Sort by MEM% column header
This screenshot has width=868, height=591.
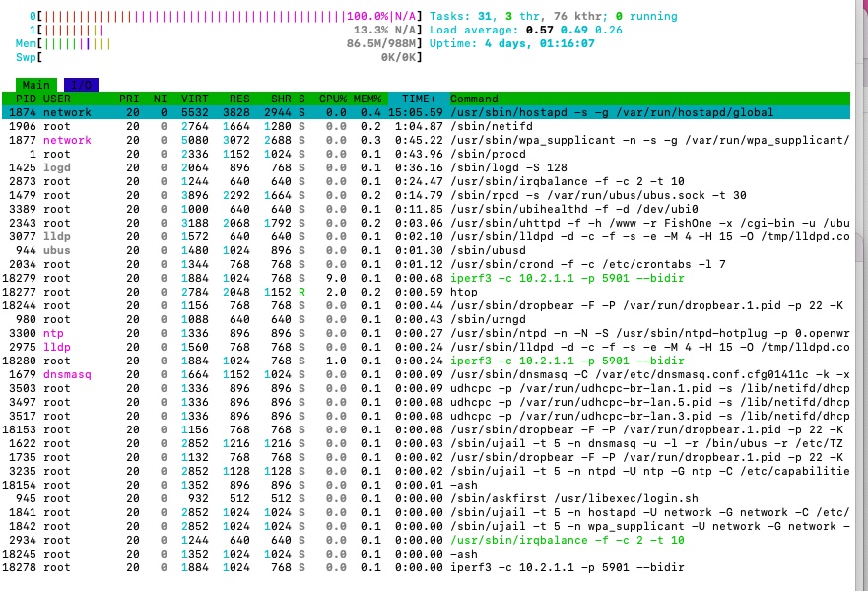[367, 98]
